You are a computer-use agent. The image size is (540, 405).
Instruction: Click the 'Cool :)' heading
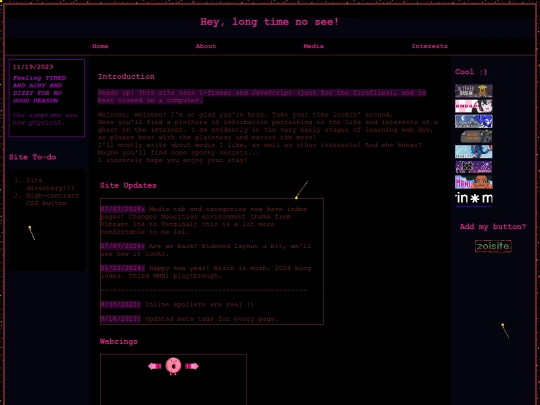click(x=471, y=72)
